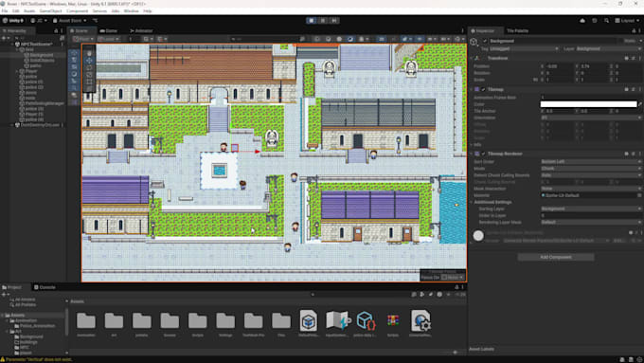Image resolution: width=644 pixels, height=363 pixels.
Task: Select the Hand view tool in Scene overlay
Action: 90,53
